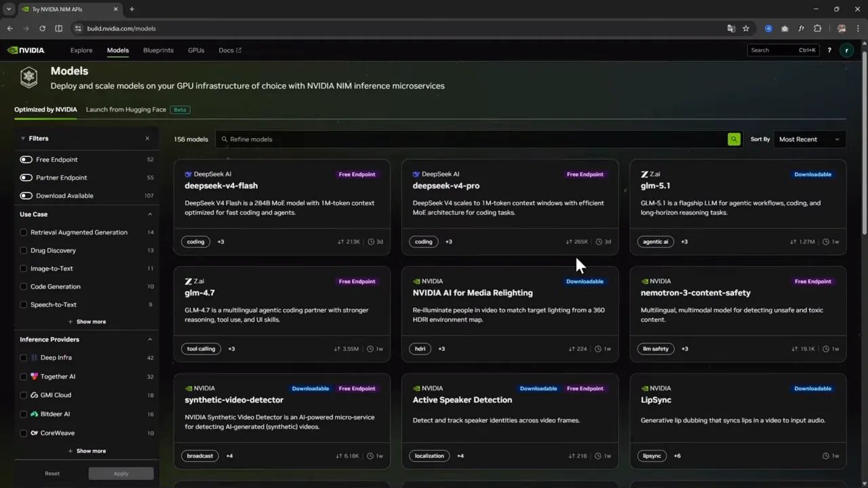This screenshot has width=868, height=488.
Task: Click the tool calling tag on glm-4.7
Action: [x=201, y=349]
